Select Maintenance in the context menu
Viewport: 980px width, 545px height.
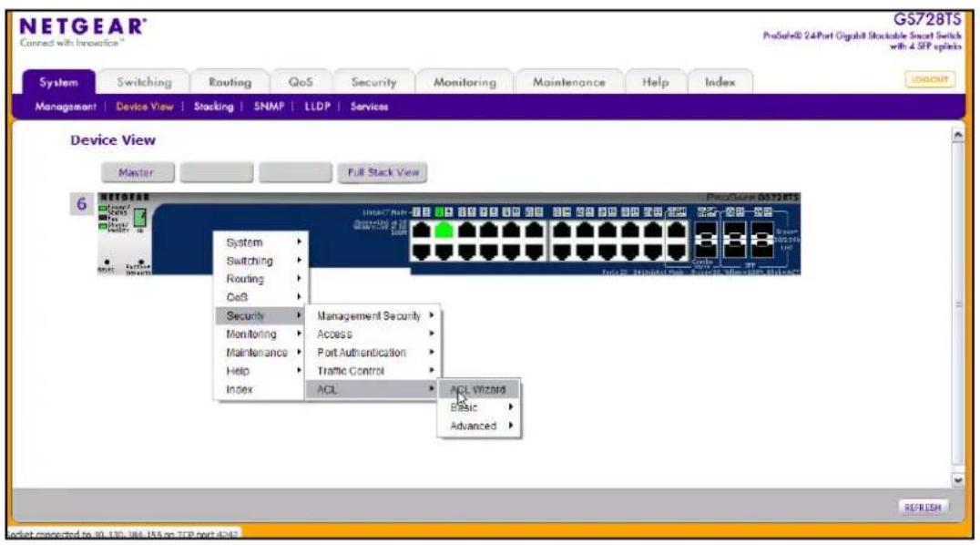pyautogui.click(x=260, y=353)
